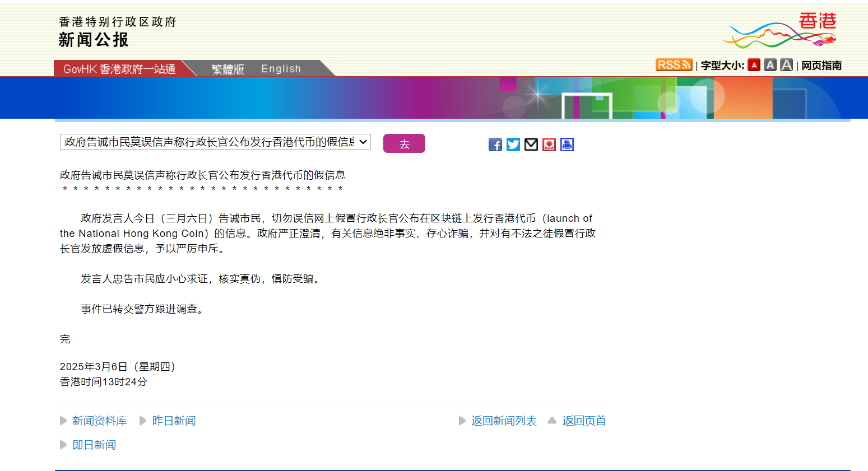
Task: Select the small red font size A
Action: tap(754, 65)
